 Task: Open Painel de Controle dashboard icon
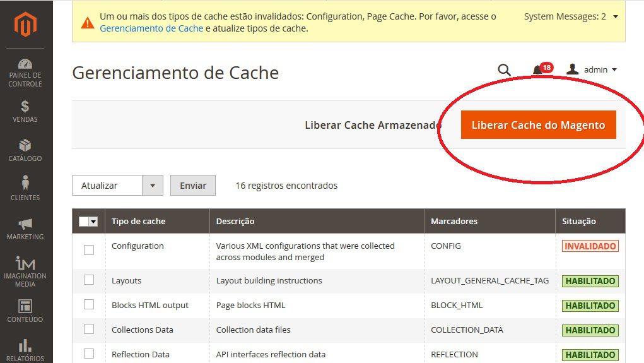click(x=25, y=64)
